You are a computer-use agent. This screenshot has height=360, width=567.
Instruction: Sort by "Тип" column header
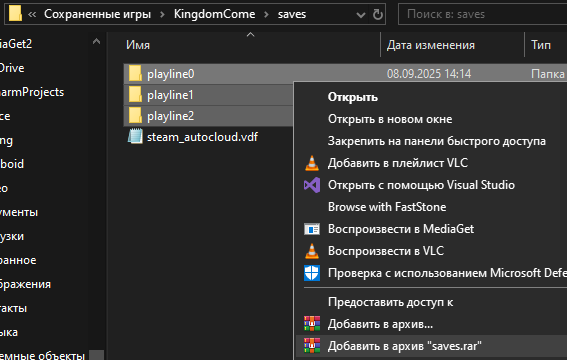[x=541, y=45]
